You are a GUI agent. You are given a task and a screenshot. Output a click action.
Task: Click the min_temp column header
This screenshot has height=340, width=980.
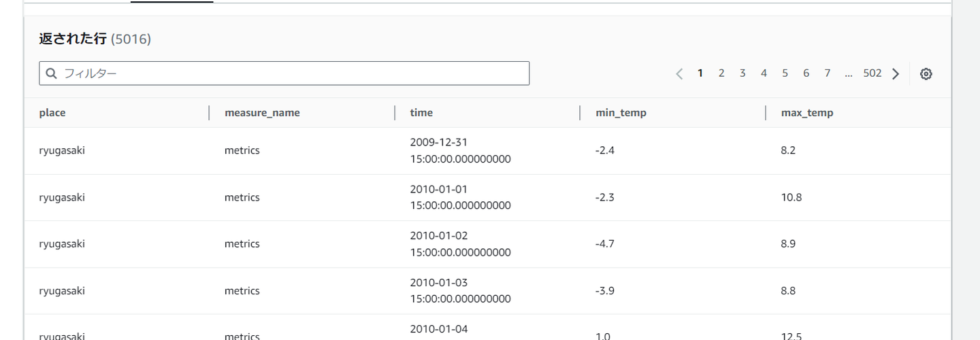point(621,113)
